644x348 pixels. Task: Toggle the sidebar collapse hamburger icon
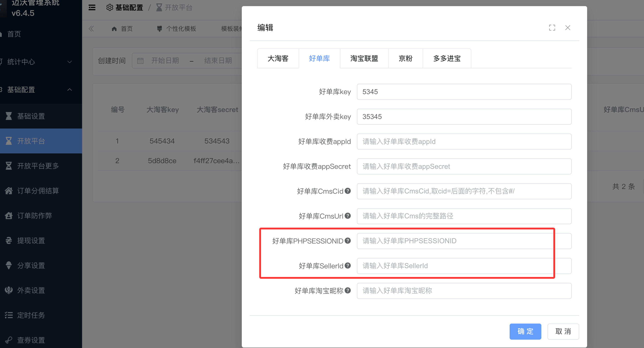pyautogui.click(x=92, y=8)
